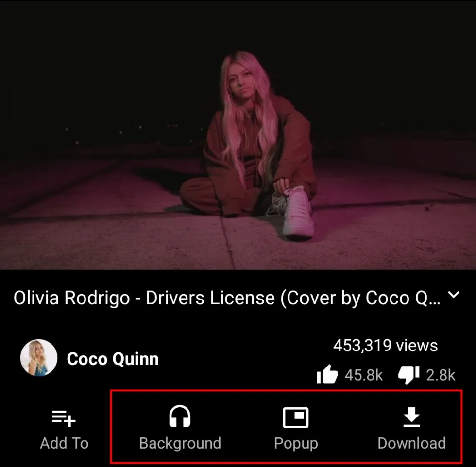This screenshot has width=476, height=467.
Task: Open Coco Quinn's channel avatar
Action: [x=38, y=358]
